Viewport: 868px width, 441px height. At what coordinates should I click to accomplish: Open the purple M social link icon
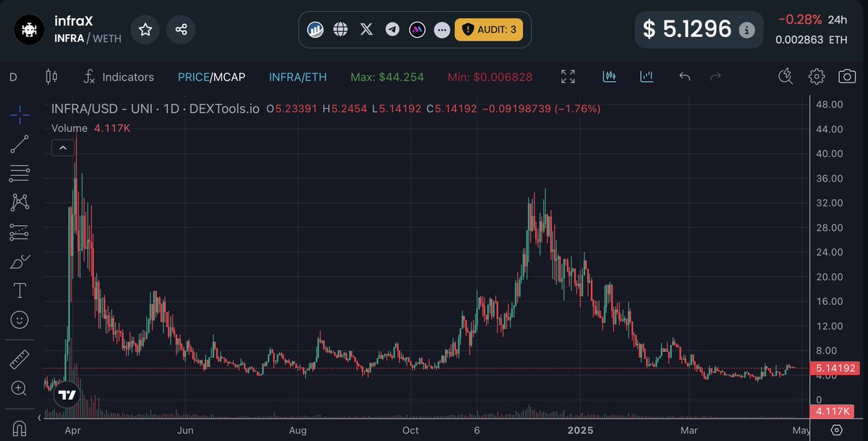click(x=417, y=30)
